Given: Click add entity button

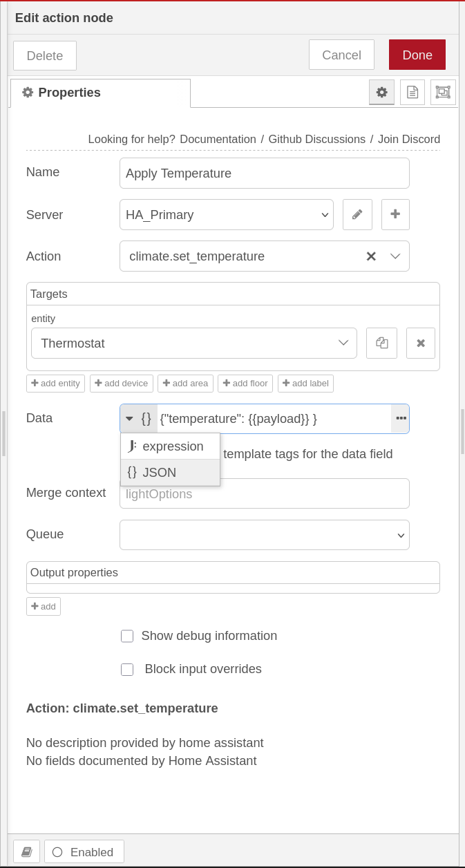Looking at the screenshot, I should [x=55, y=383].
